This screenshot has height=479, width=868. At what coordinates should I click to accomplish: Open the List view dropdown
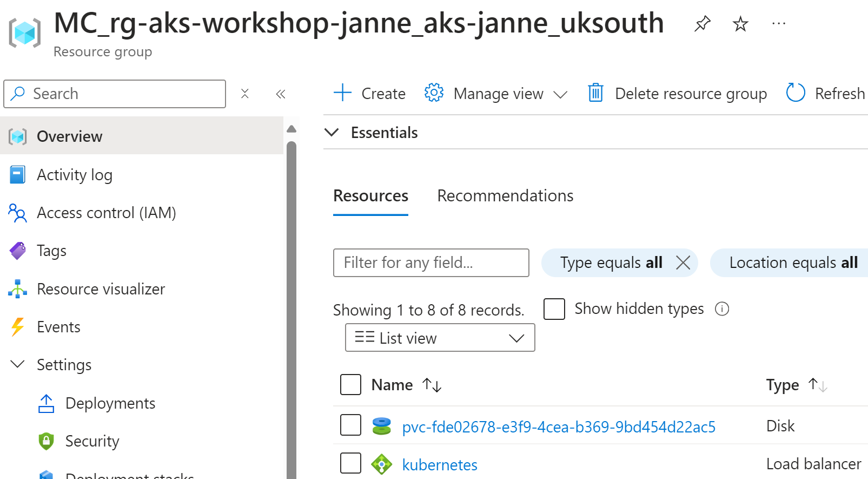pyautogui.click(x=440, y=338)
